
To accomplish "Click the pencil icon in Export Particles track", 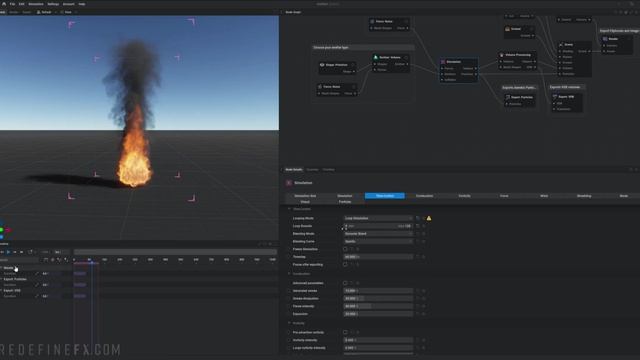I will 37,284.
